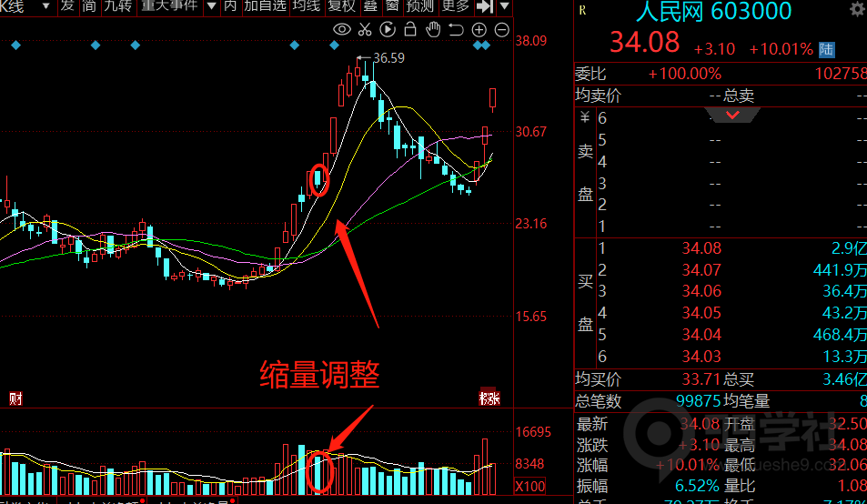Image resolution: width=867 pixels, height=504 pixels.
Task: Click the X100 volume unit label
Action: point(529,487)
